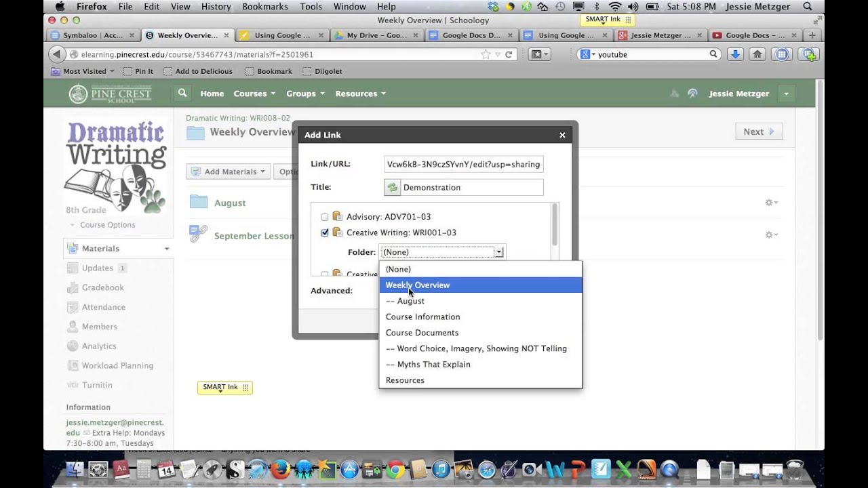Open the Firefox icon in the Dock

(x=280, y=469)
